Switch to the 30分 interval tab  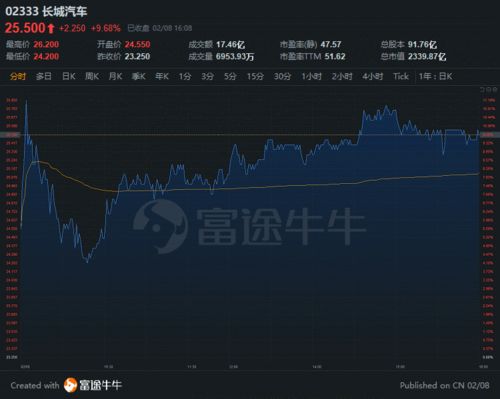coord(282,76)
